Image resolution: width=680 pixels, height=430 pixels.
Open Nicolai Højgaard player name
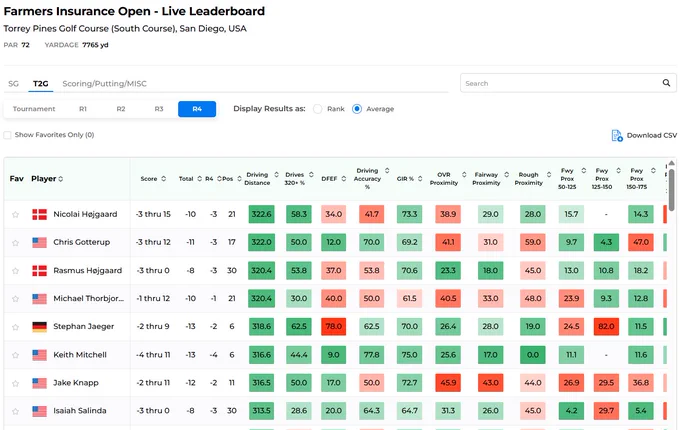click(85, 214)
